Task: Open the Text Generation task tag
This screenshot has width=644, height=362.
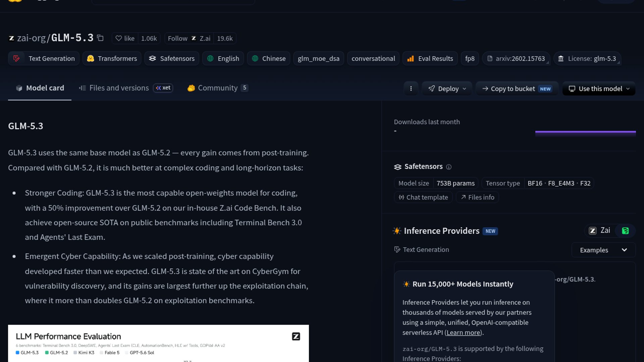Action: point(44,58)
